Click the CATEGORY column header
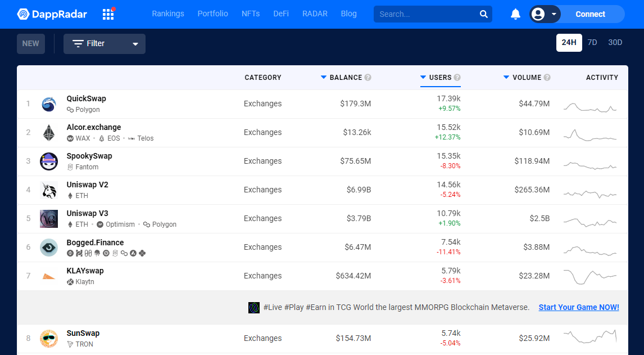Viewport: 644px width, 355px height. pyautogui.click(x=263, y=77)
